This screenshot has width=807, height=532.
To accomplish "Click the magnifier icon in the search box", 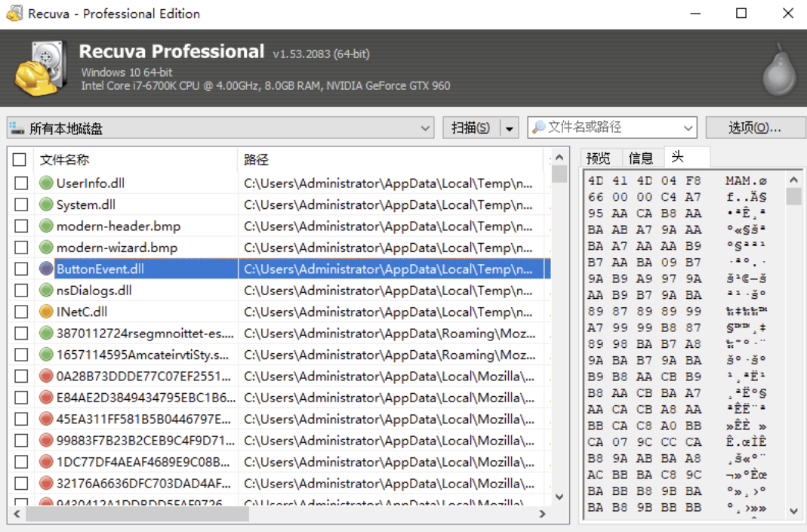I will (538, 128).
